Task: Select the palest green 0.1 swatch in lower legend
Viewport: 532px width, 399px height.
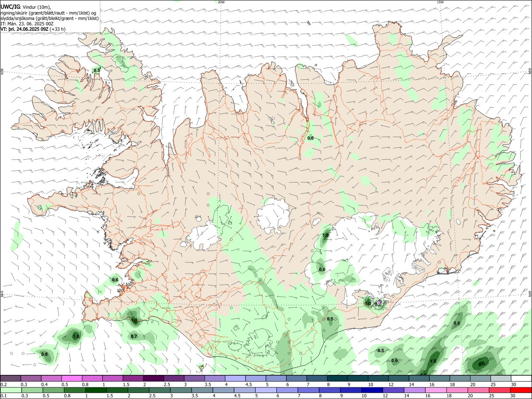Action: [11, 390]
